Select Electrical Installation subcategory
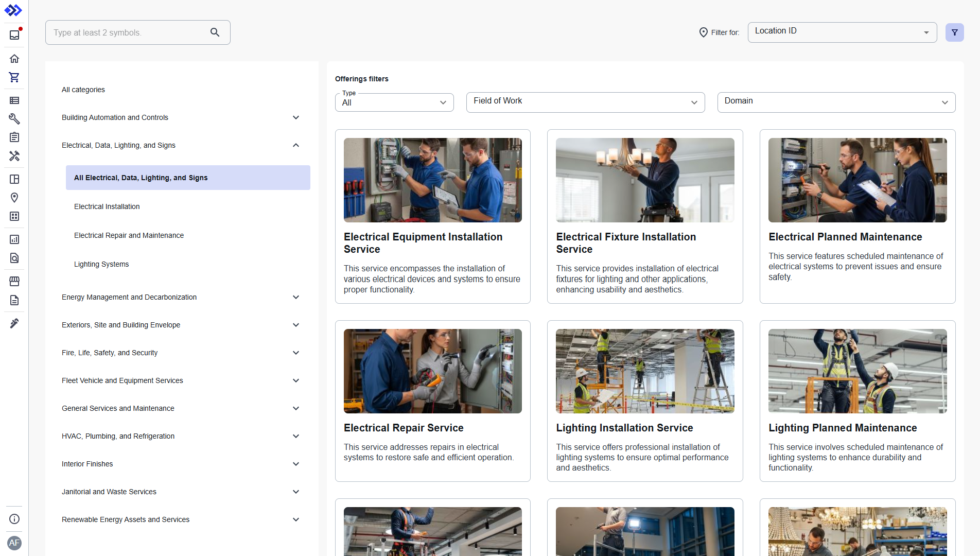Viewport: 980px width, 556px height. (107, 206)
